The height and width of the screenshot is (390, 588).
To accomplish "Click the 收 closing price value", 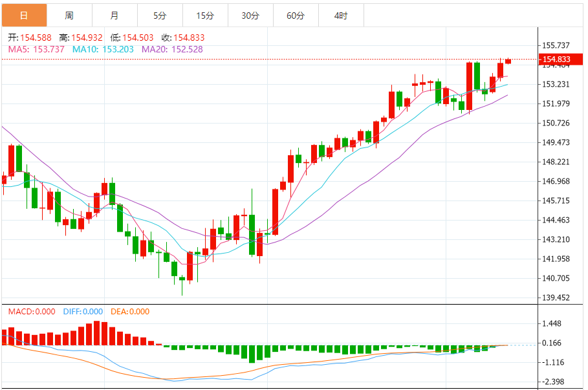I will tap(188, 38).
